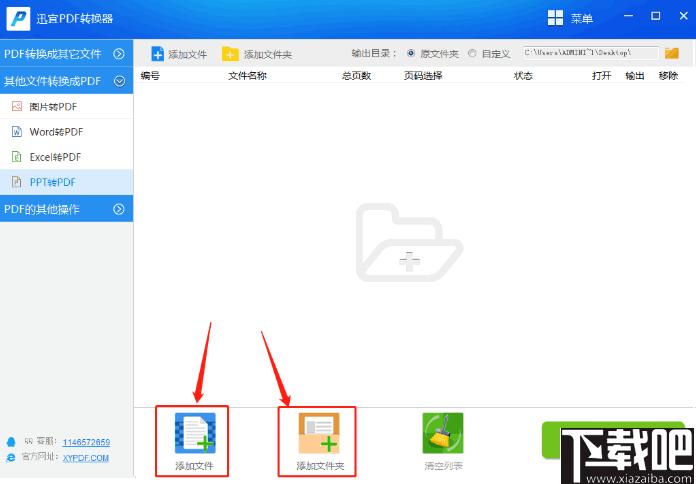The width and height of the screenshot is (696, 484).
Task: Click the green convert button
Action: pos(613,440)
